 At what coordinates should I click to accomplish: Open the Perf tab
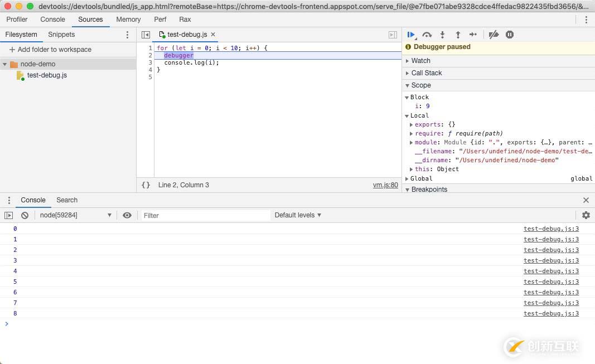point(160,20)
